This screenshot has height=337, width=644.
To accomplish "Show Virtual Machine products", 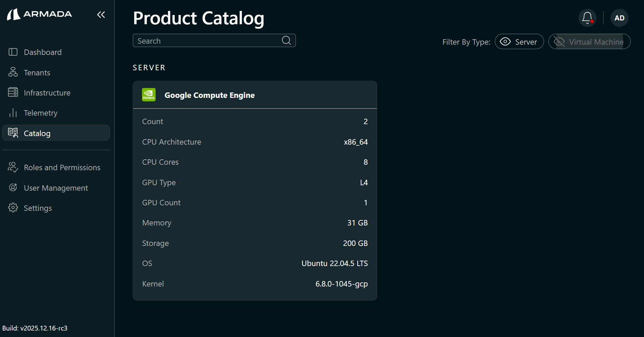I will click(589, 41).
